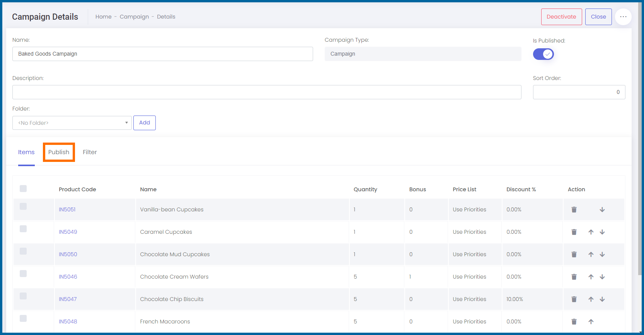
Task: Add a new folder with Add button
Action: [145, 123]
